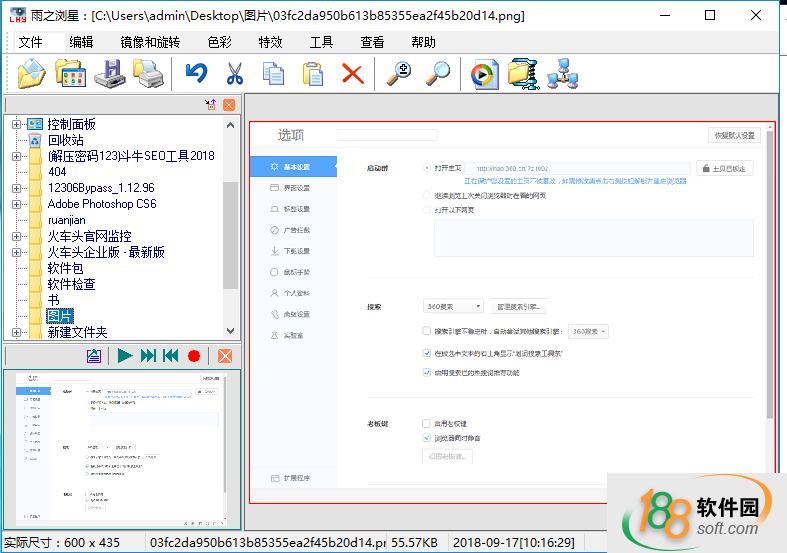
Task: Expand the 新建文件夹 folder node
Action: [x=16, y=332]
